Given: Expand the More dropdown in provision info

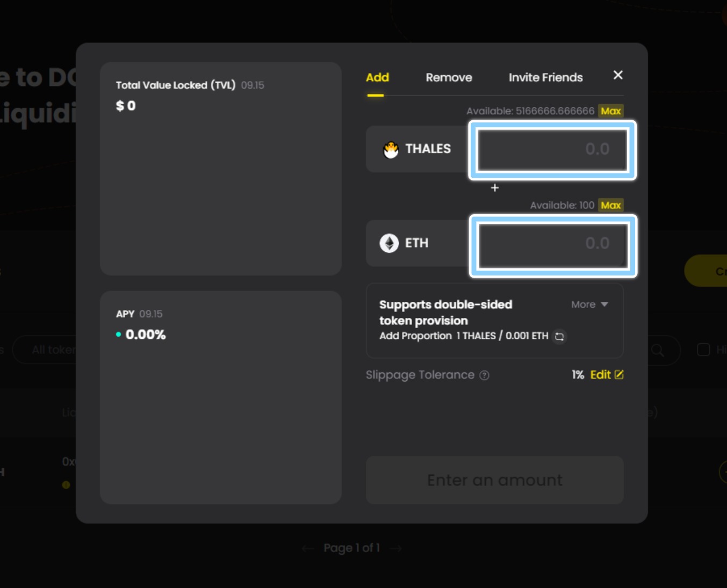Looking at the screenshot, I should [x=589, y=304].
